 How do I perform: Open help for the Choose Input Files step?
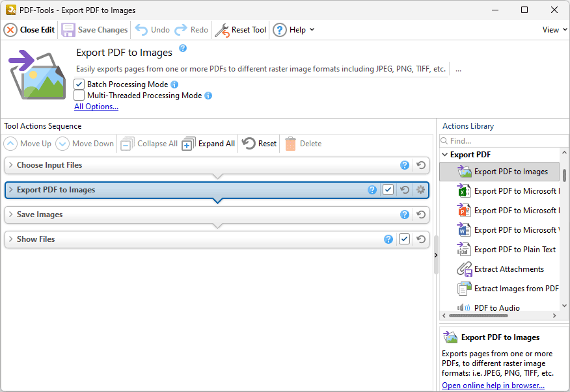[x=405, y=165]
